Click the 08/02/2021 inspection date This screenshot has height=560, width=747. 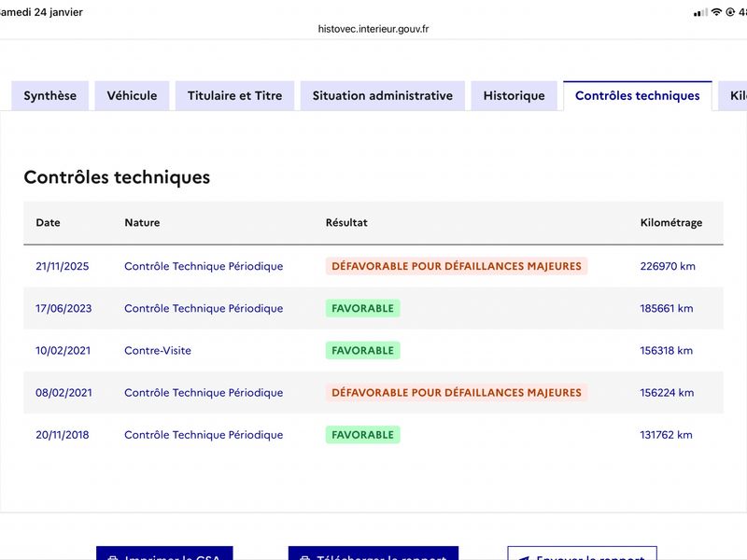click(63, 393)
